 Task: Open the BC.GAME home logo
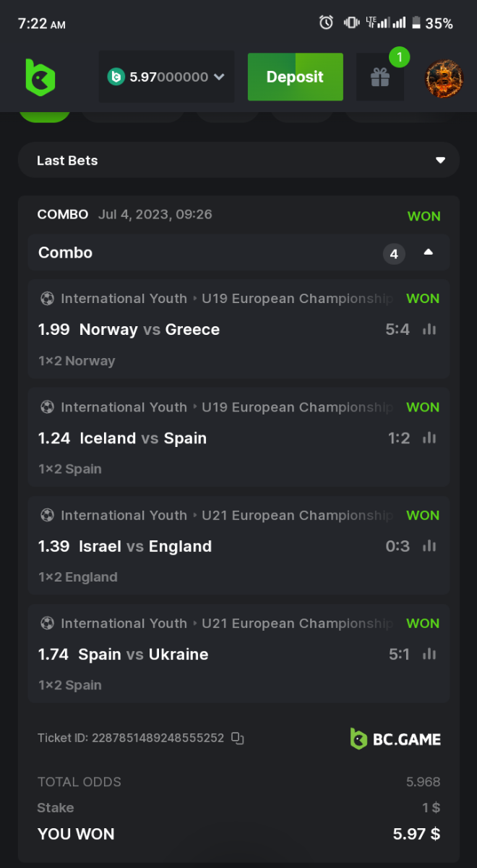(40, 76)
